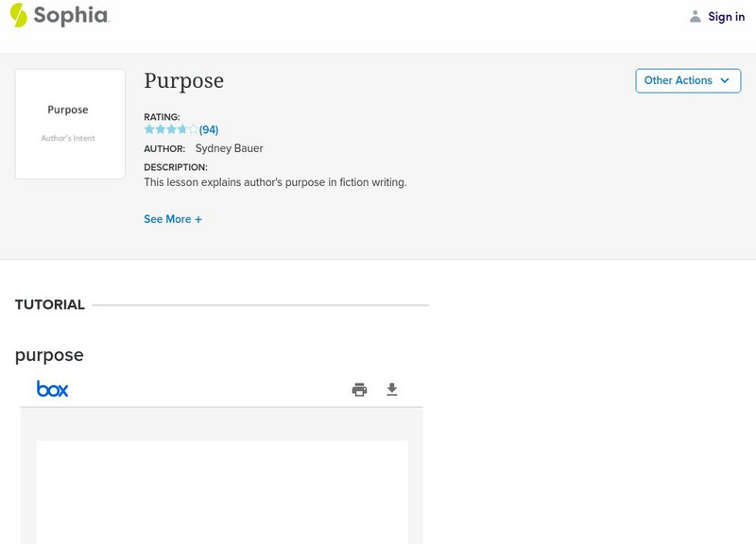The height and width of the screenshot is (544, 756).
Task: Click the Sophia logo
Action: 59,15
